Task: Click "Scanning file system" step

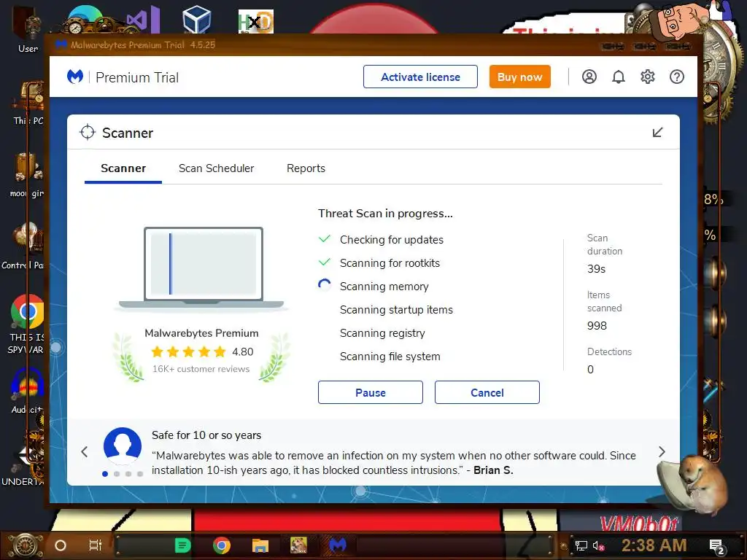Action: 390,357
